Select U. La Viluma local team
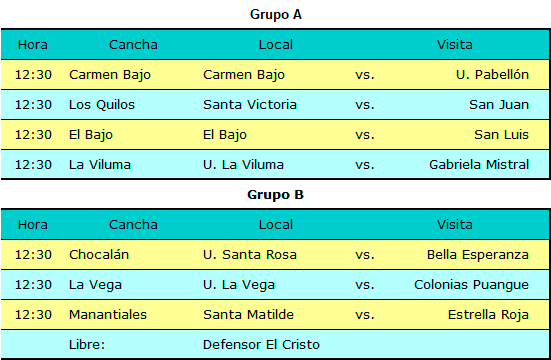The width and height of the screenshot is (551, 360). point(243,165)
